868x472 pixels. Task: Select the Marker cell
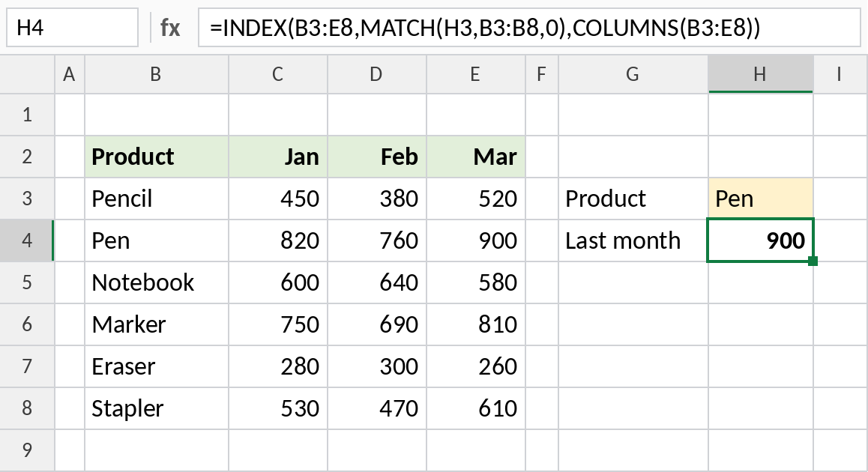156,324
